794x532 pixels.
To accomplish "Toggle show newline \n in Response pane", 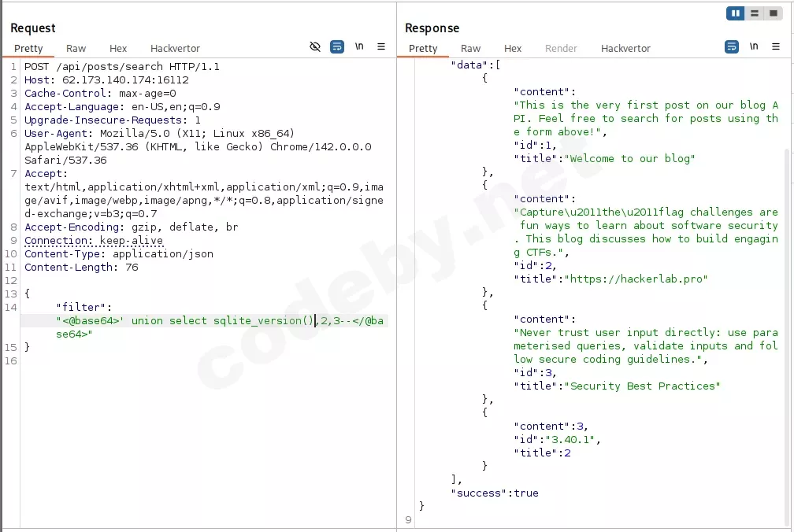I will click(x=754, y=46).
